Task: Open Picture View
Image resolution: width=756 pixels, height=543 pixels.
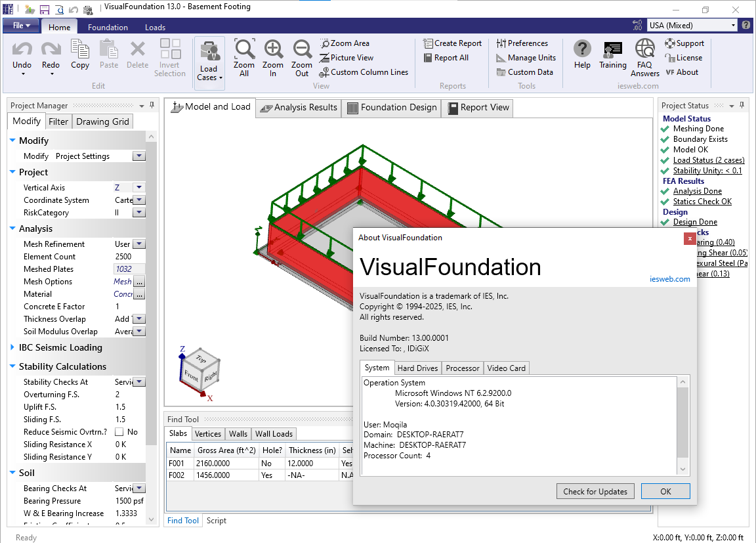Action: point(346,58)
